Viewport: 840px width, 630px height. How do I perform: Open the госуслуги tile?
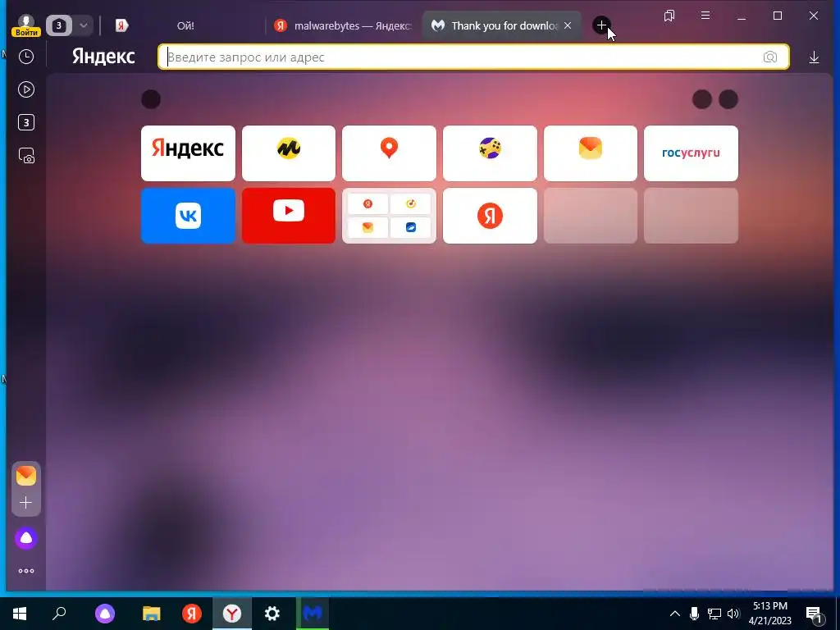click(691, 153)
